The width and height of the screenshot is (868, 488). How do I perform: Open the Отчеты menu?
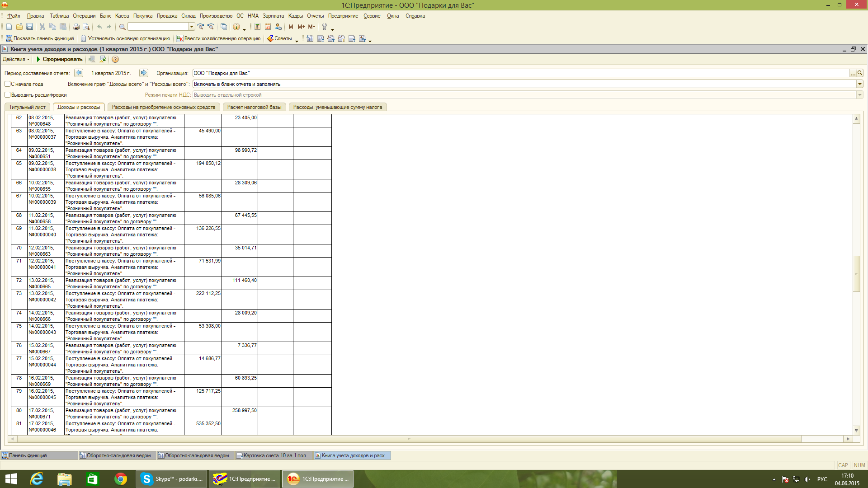[315, 16]
